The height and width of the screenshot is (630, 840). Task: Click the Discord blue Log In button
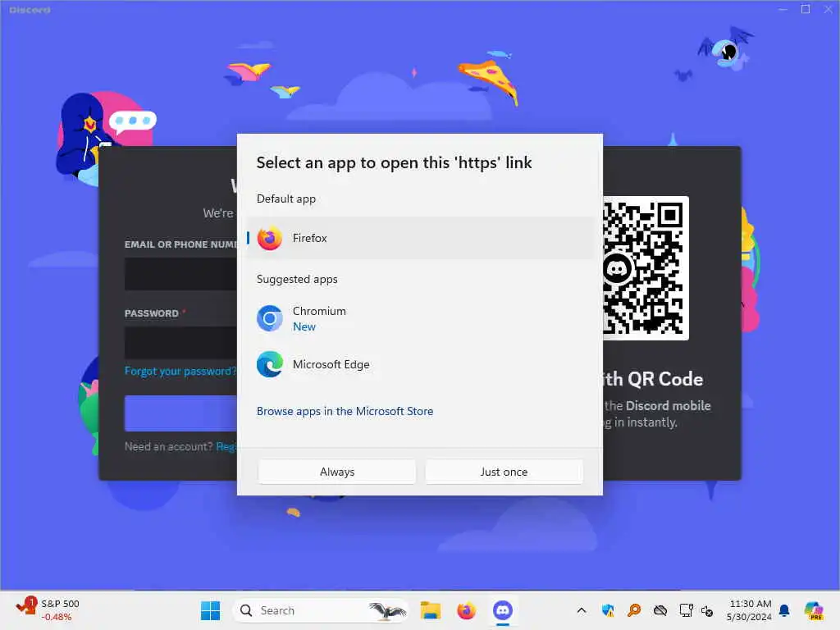(180, 413)
